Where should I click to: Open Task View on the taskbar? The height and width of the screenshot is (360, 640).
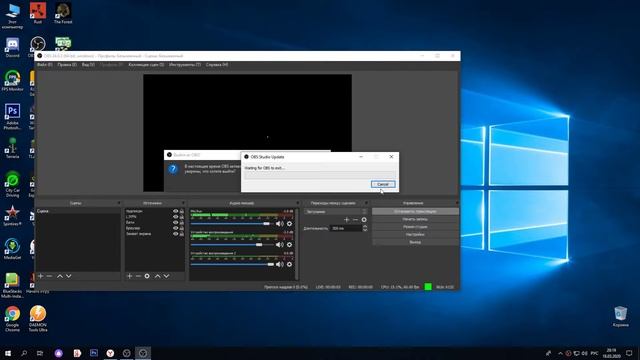point(40,353)
